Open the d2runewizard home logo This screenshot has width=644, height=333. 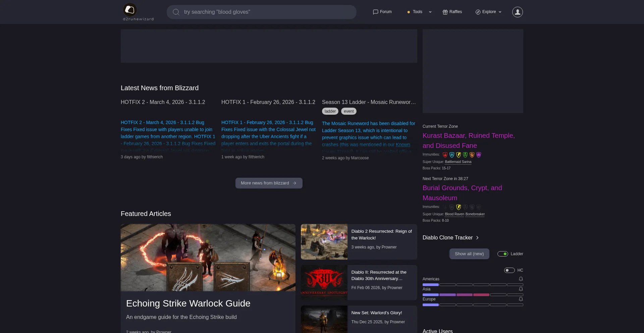[x=138, y=12]
